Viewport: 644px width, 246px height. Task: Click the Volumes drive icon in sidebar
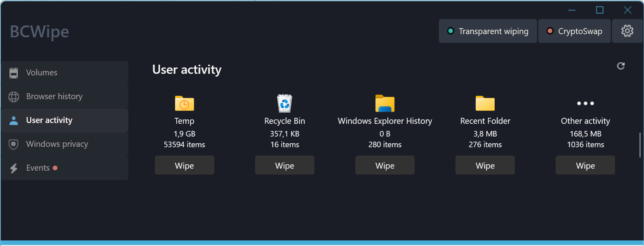click(x=14, y=73)
